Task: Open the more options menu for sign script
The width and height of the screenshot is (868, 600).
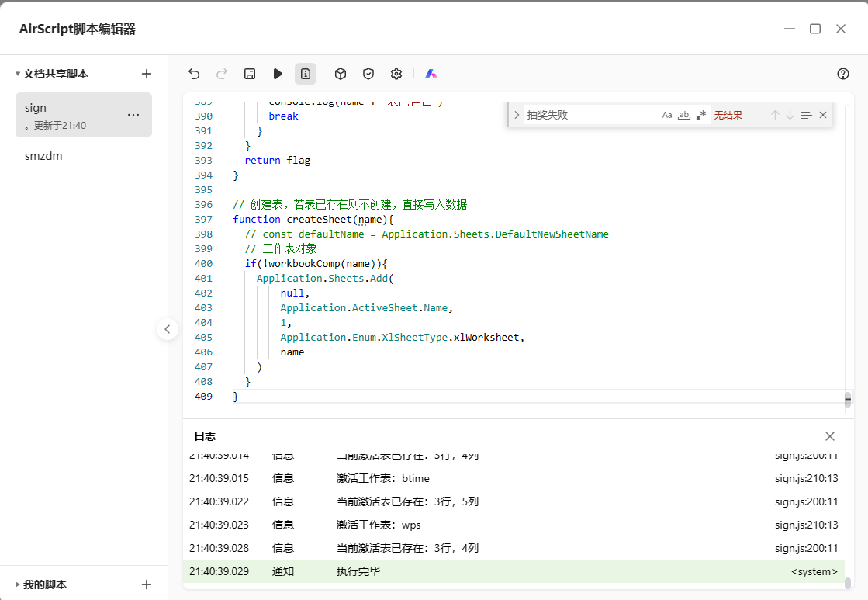Action: point(133,115)
